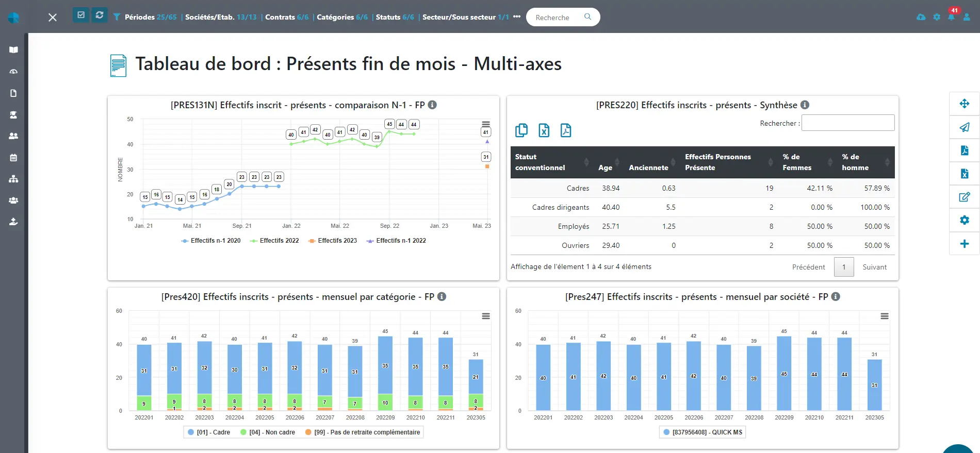The image size is (980, 453).
Task: Toggle the [04] - Non cadre legend series
Action: pyautogui.click(x=267, y=432)
